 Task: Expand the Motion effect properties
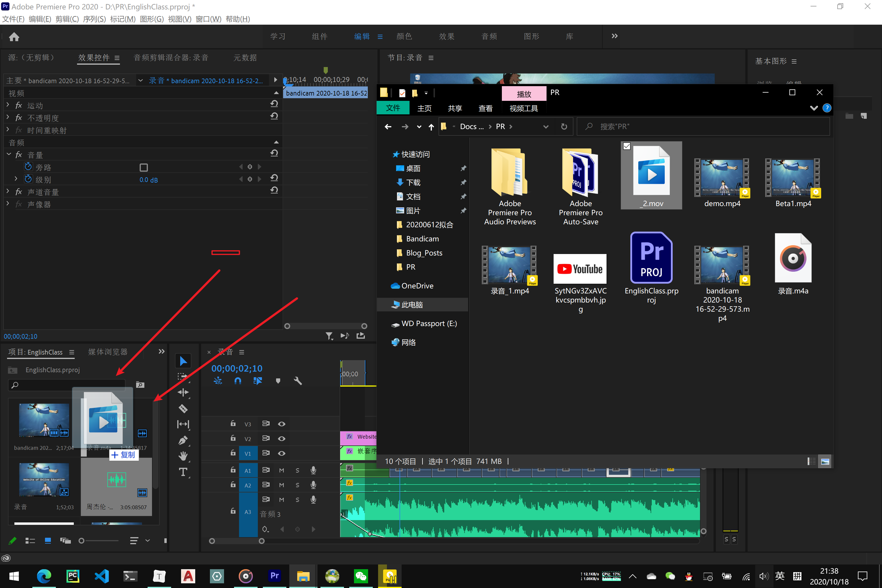pos(8,105)
